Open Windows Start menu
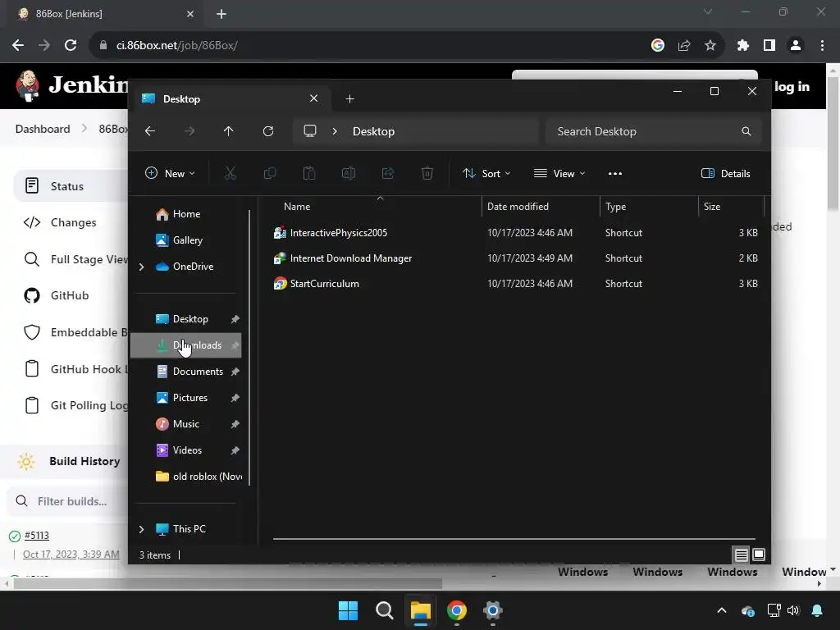840x630 pixels. [x=348, y=610]
